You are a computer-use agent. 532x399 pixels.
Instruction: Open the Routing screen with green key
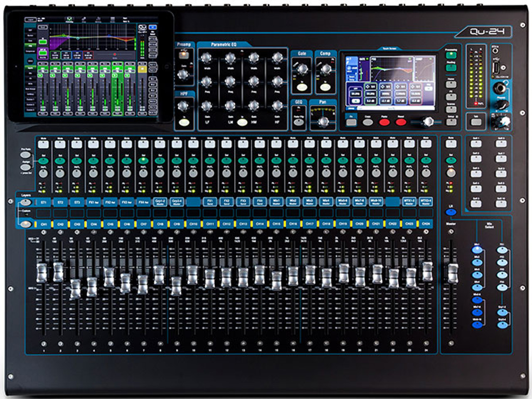click(x=451, y=67)
